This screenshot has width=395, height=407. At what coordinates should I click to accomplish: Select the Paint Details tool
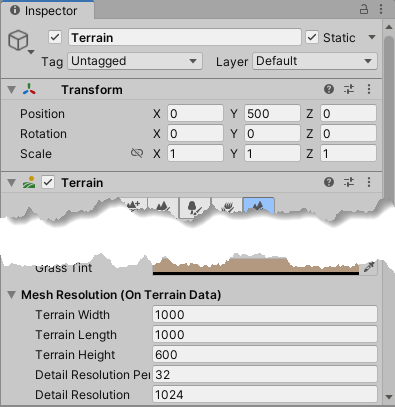pos(227,207)
